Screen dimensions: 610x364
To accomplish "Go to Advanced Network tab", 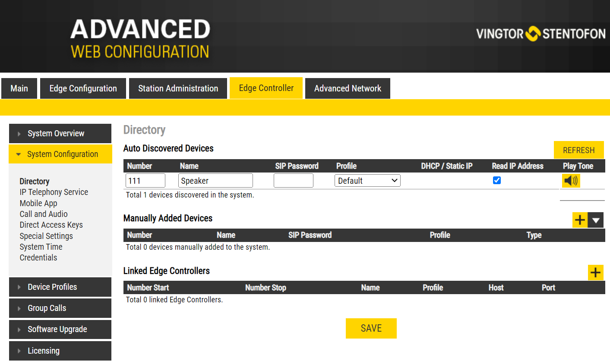I will (x=348, y=88).
